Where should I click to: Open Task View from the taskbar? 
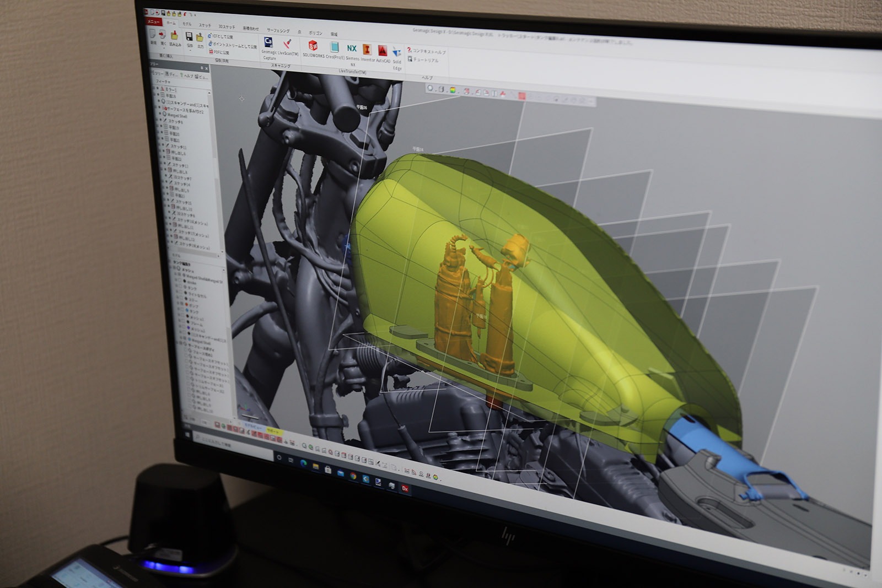(x=291, y=460)
